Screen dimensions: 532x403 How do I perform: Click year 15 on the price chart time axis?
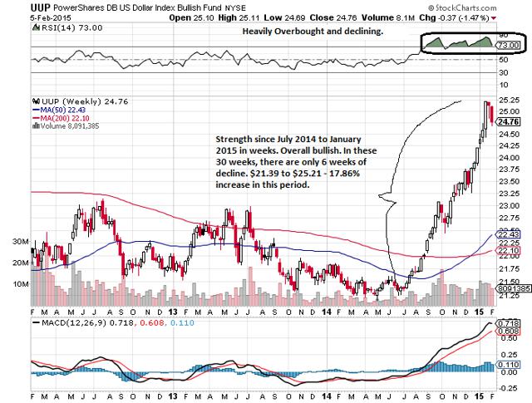[x=479, y=312]
